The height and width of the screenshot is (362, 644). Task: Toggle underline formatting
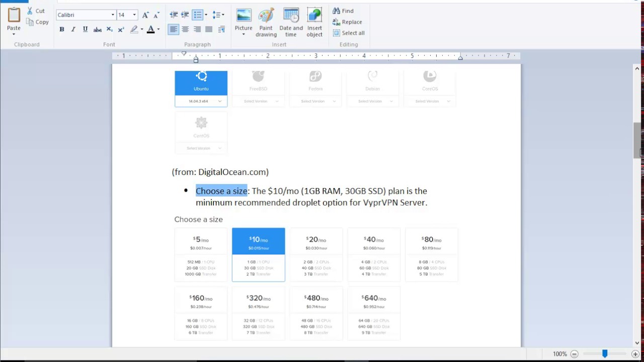tap(85, 30)
